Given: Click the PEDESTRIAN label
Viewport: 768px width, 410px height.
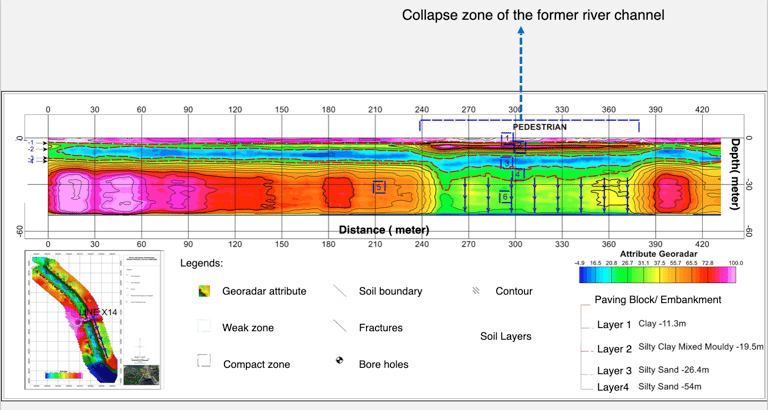Looking at the screenshot, I should pos(540,127).
